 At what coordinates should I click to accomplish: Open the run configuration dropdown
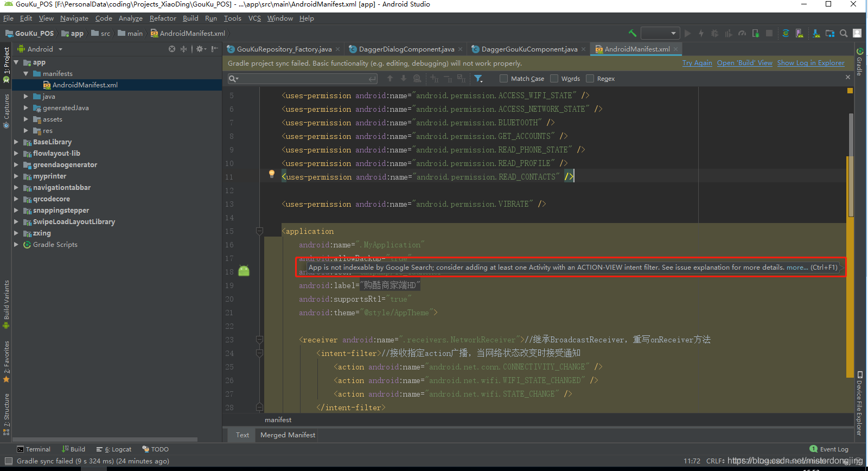[x=660, y=33]
